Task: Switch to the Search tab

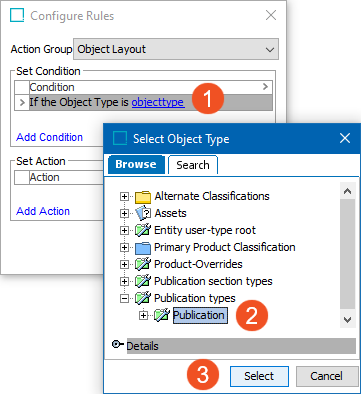Action: click(x=193, y=165)
